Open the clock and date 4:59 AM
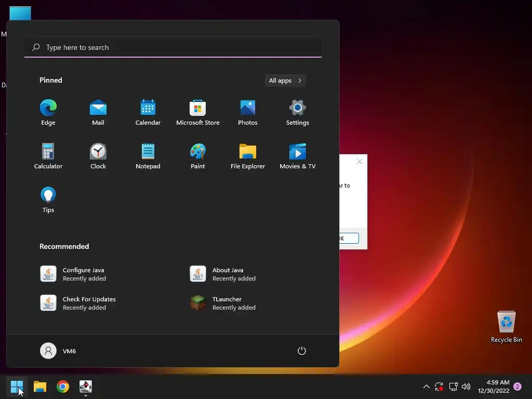Screen dimensions: 532x399 click(494, 387)
